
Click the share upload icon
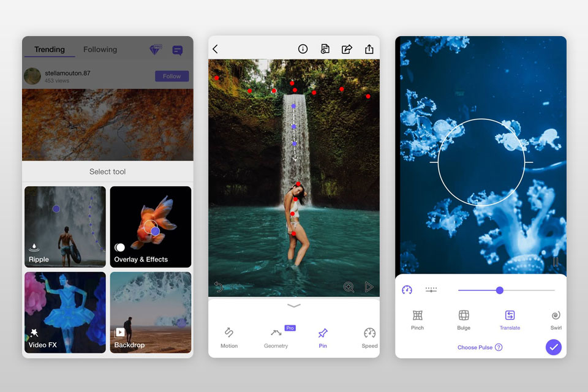pos(369,49)
